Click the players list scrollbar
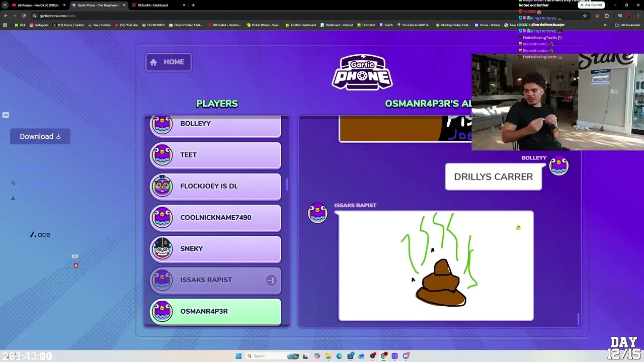644x362 pixels. point(287,185)
